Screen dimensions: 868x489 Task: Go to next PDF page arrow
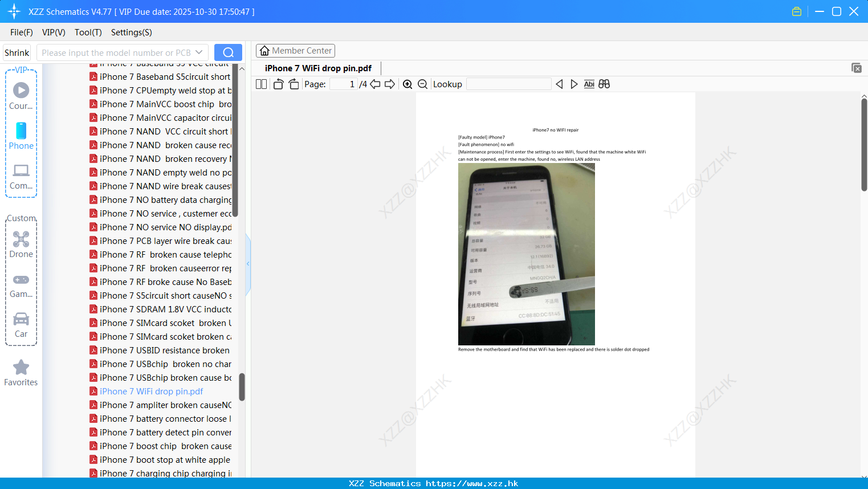click(390, 84)
